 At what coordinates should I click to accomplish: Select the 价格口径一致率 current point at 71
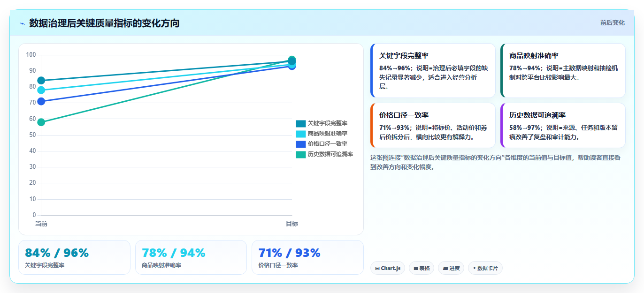click(x=41, y=101)
